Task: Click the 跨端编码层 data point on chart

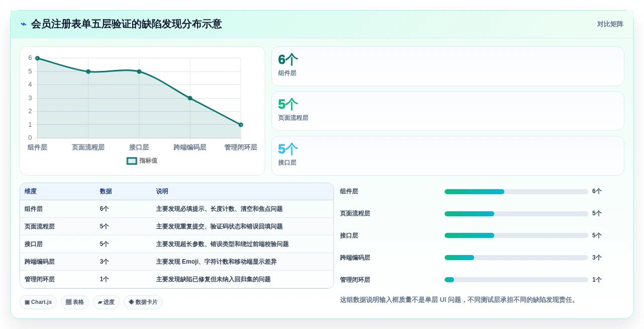Action: [x=190, y=98]
